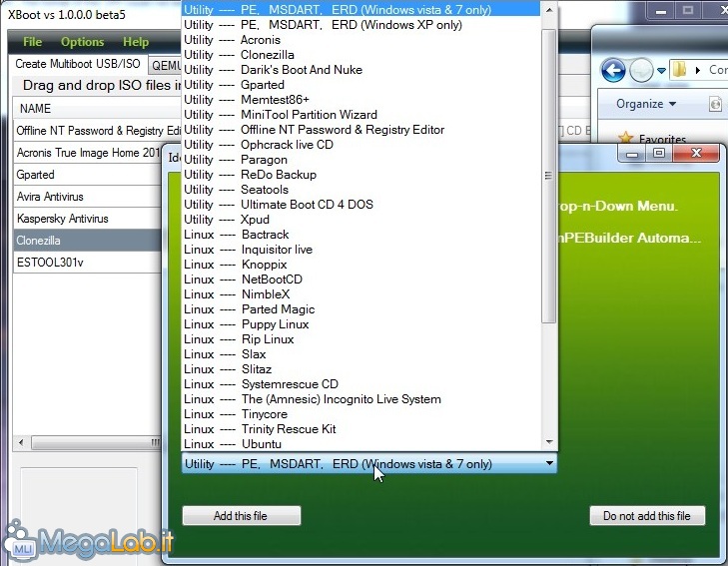Select the Gparted row in XBoot list
This screenshot has width=728, height=566.
coord(88,175)
